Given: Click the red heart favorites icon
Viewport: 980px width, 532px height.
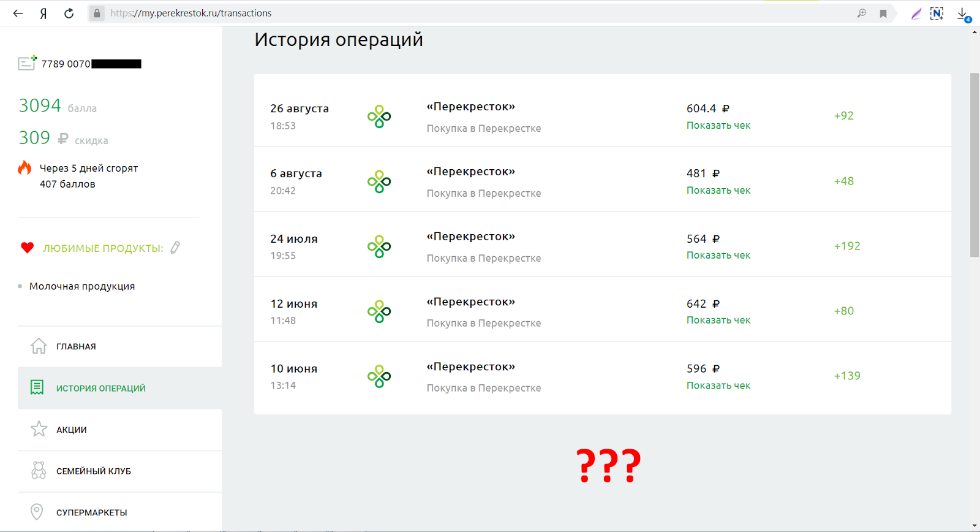Looking at the screenshot, I should (27, 248).
